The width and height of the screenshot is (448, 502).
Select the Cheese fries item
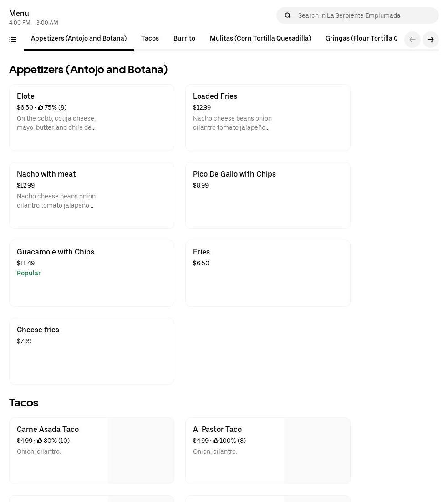[92, 351]
